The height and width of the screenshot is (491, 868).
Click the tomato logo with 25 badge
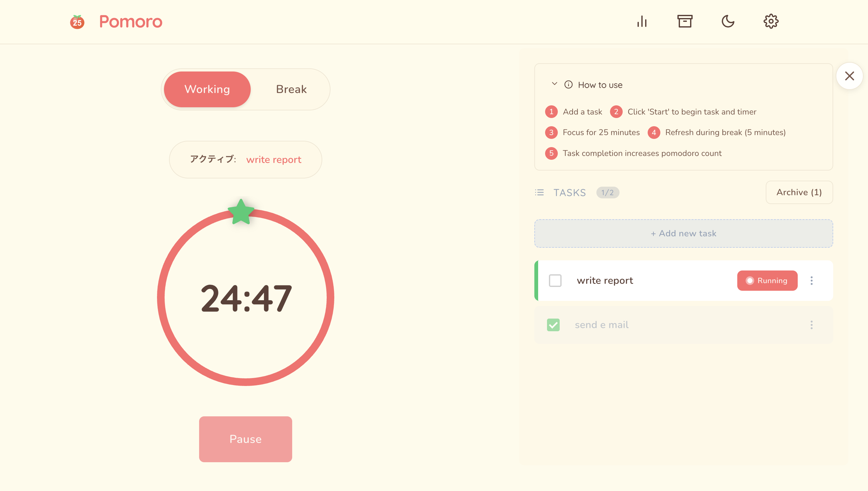coord(77,21)
